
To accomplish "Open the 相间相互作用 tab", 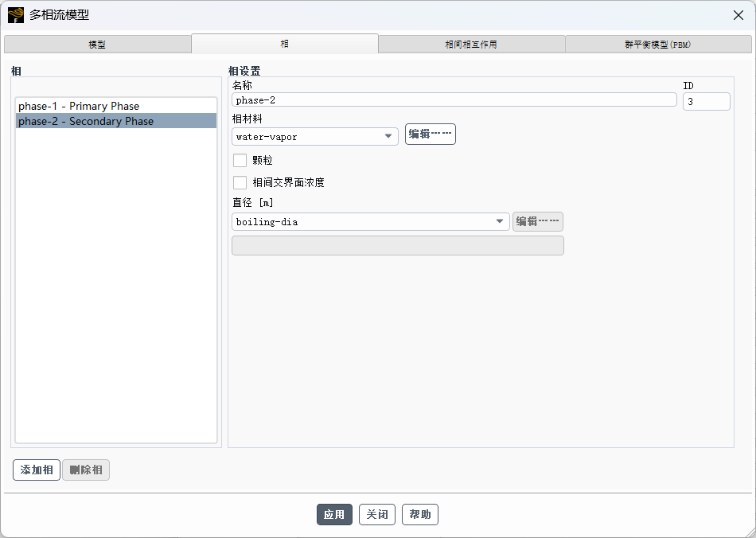I will coord(471,45).
